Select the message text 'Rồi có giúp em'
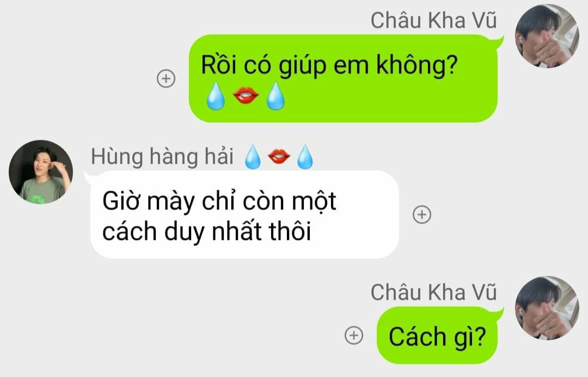The width and height of the screenshot is (588, 377). tap(286, 65)
